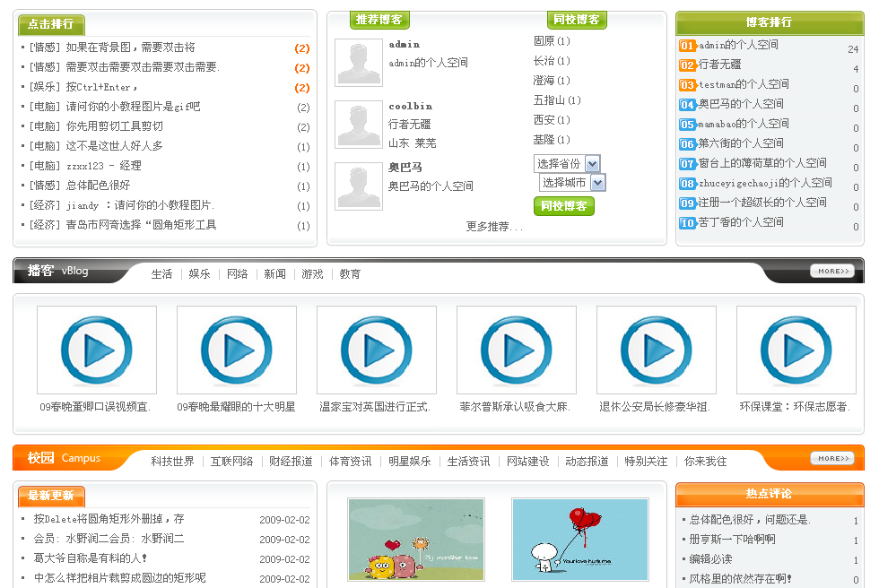Click MORE>> in the 校园 Campus bar

pyautogui.click(x=831, y=459)
